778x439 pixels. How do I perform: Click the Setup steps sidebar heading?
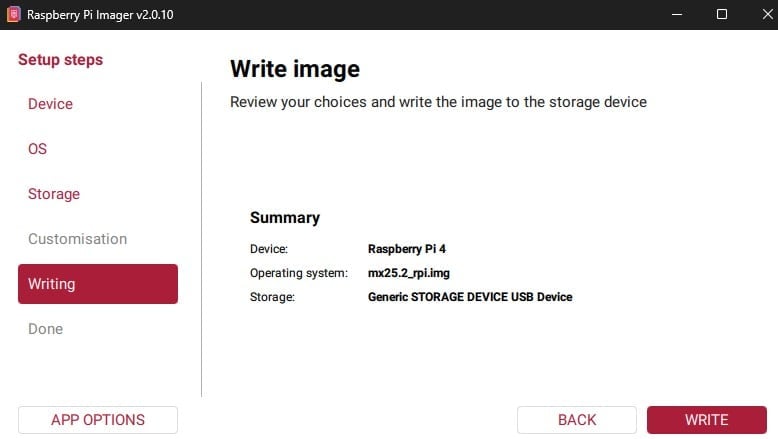click(x=61, y=60)
